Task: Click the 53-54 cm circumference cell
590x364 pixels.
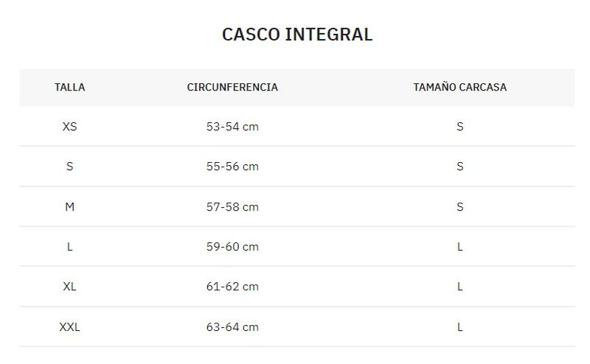Action: tap(232, 127)
